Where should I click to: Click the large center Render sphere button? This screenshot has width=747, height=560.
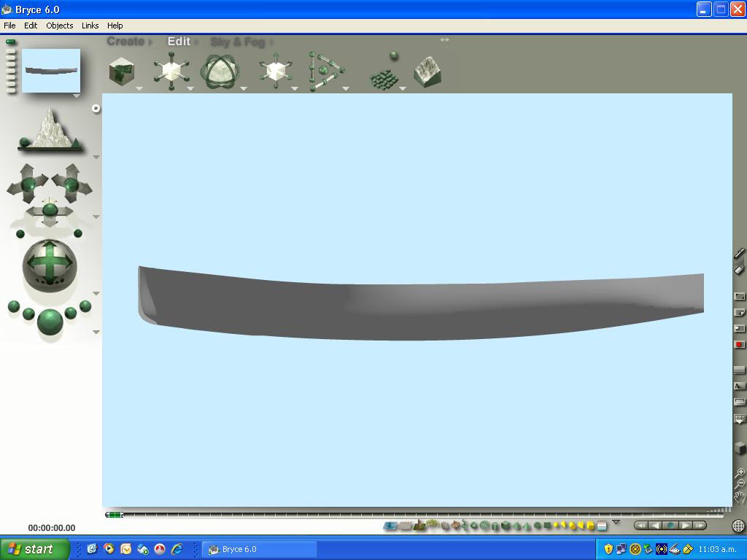[x=50, y=322]
